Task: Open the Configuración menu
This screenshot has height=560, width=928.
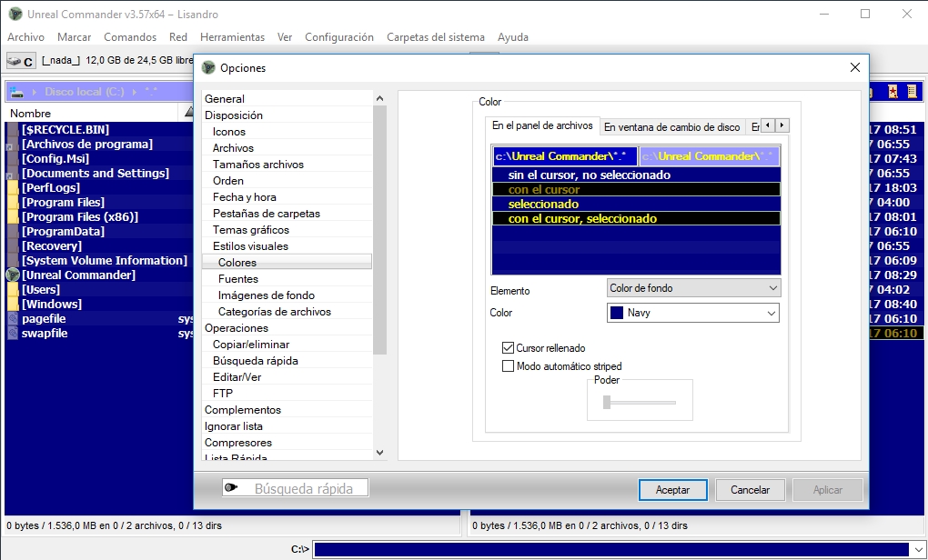Action: (339, 36)
